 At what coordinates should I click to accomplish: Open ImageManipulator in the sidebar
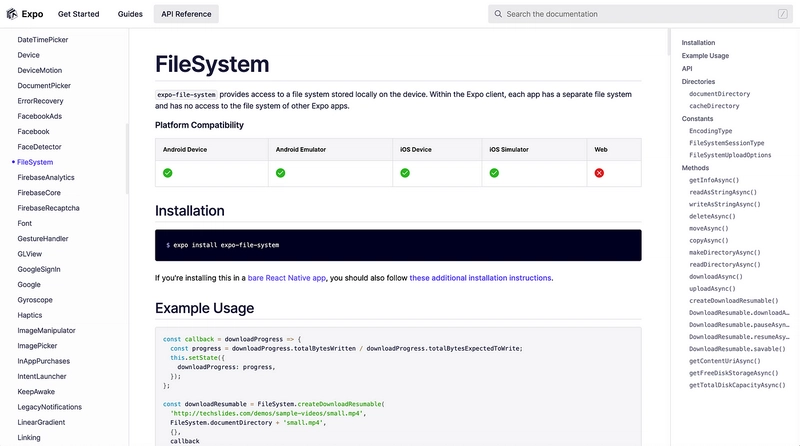click(x=46, y=331)
